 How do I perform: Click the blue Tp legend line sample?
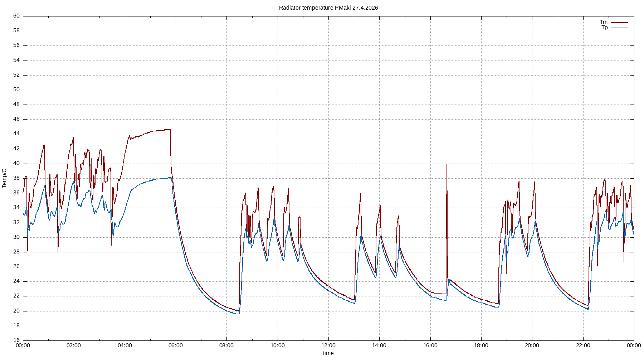(x=619, y=28)
